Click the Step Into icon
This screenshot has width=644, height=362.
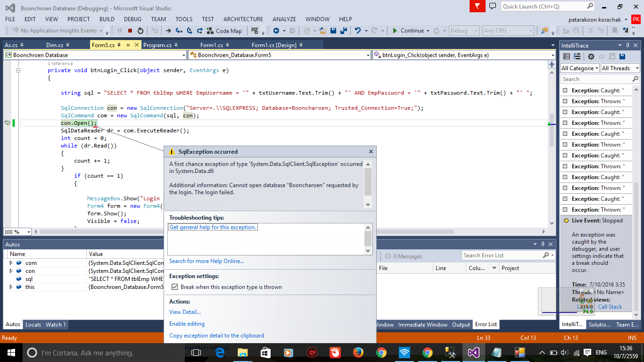pyautogui.click(x=179, y=31)
